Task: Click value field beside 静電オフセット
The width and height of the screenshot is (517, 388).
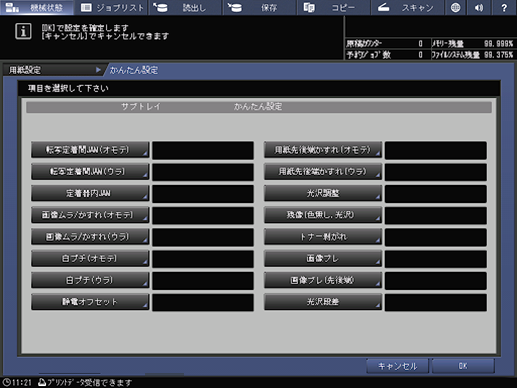Action: (x=203, y=302)
